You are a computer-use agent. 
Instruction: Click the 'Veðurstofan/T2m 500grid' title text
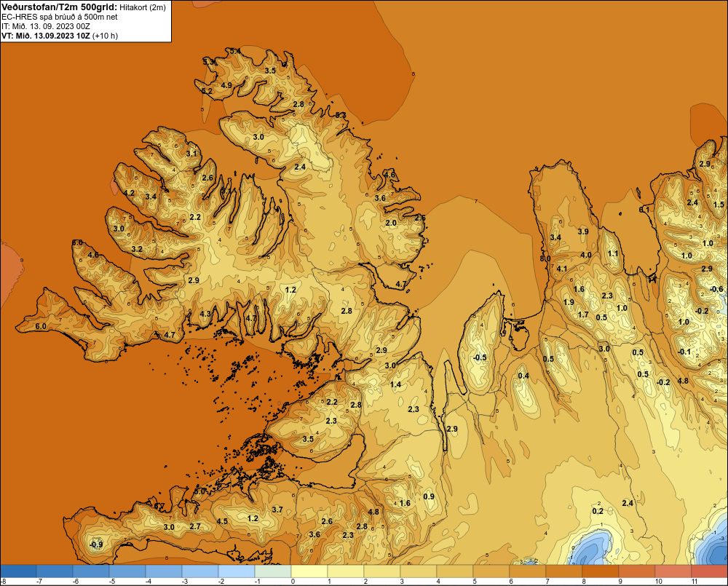[60, 7]
